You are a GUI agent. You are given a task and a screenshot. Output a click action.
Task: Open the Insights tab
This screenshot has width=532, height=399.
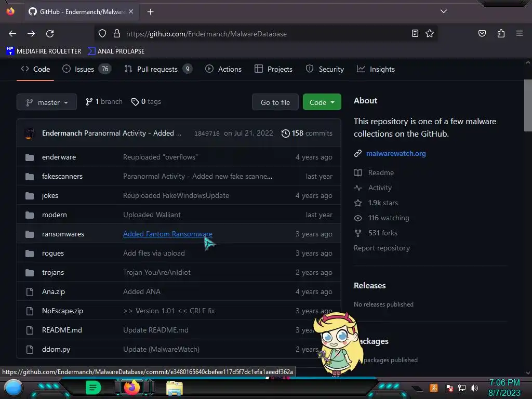pyautogui.click(x=376, y=69)
